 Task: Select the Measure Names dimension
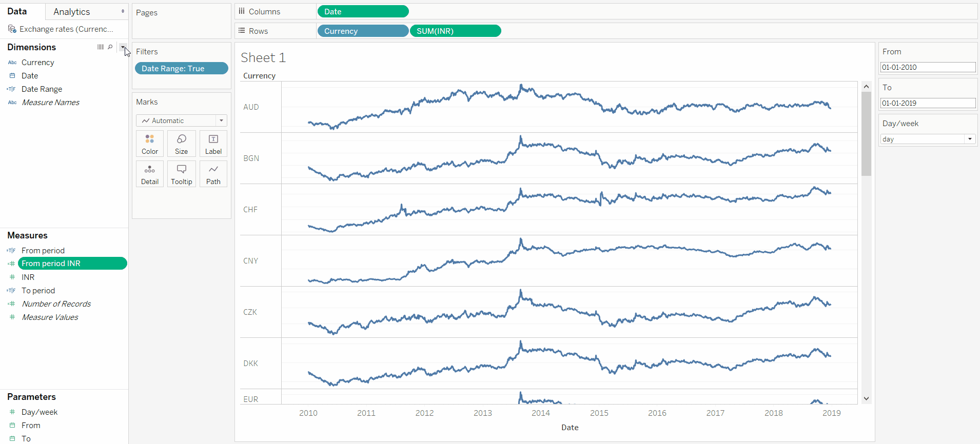[x=51, y=103]
